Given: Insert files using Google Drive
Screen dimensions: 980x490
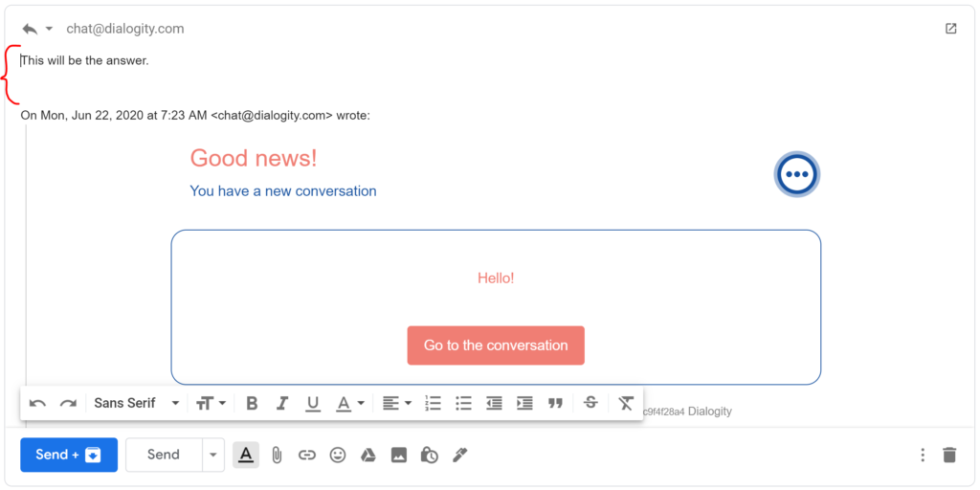Looking at the screenshot, I should point(368,455).
